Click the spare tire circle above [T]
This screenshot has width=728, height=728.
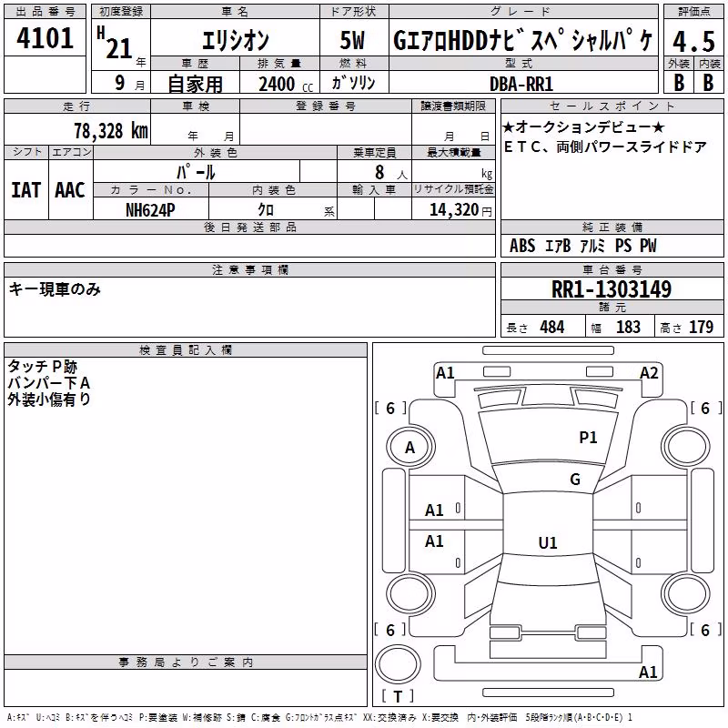click(398, 664)
